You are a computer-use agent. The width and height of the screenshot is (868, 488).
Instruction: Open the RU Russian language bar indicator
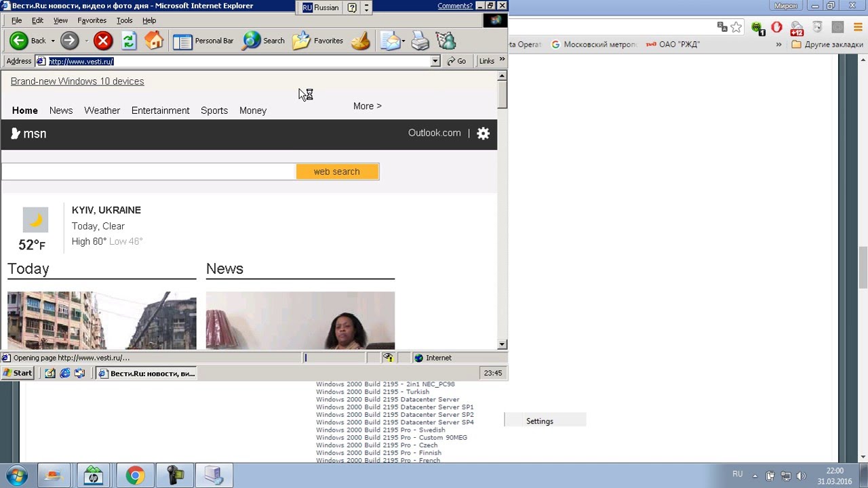(x=320, y=7)
